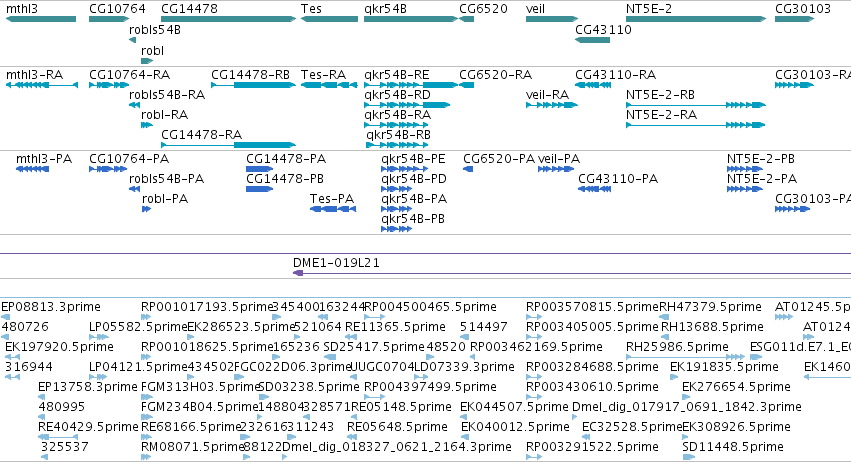Image resolution: width=851 pixels, height=462 pixels.
Task: Select the mthl3-RA transcript
Action: [42, 85]
